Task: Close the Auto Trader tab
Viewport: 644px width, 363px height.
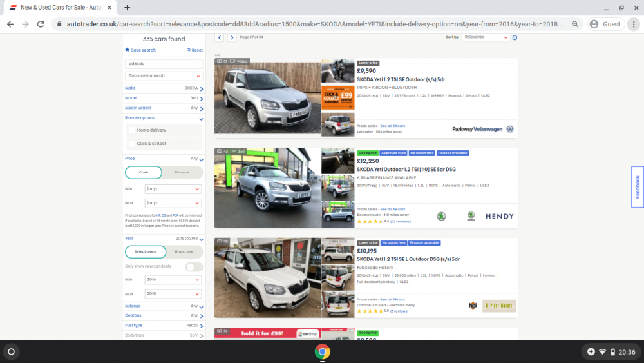Action: click(109, 7)
